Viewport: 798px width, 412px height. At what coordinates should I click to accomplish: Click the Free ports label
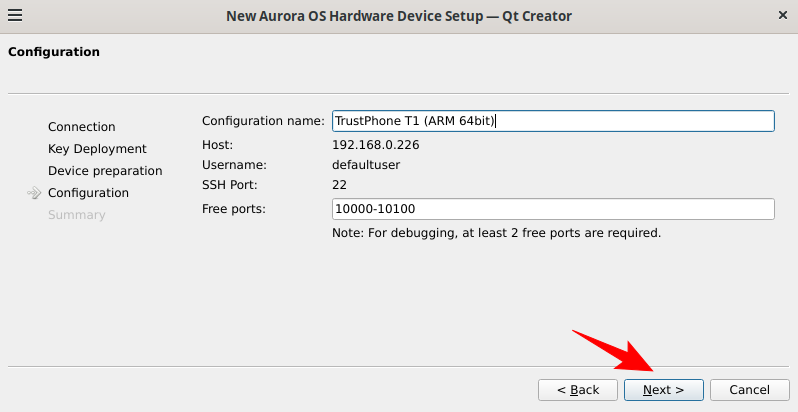click(234, 209)
